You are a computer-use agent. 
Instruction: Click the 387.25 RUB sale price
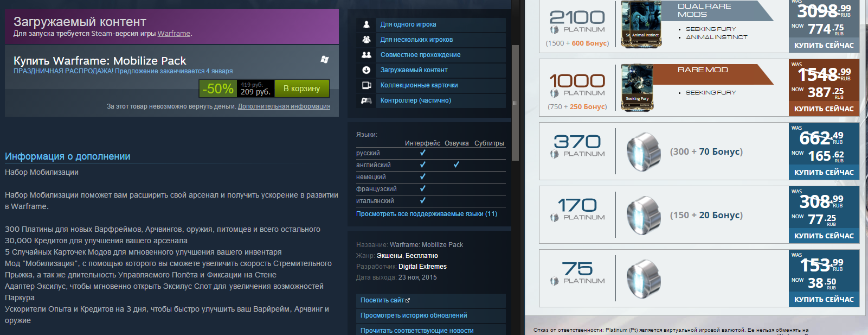tap(826, 92)
